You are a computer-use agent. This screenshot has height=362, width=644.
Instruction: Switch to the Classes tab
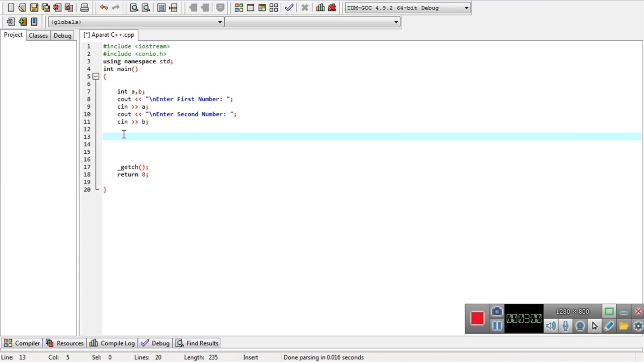coord(38,35)
